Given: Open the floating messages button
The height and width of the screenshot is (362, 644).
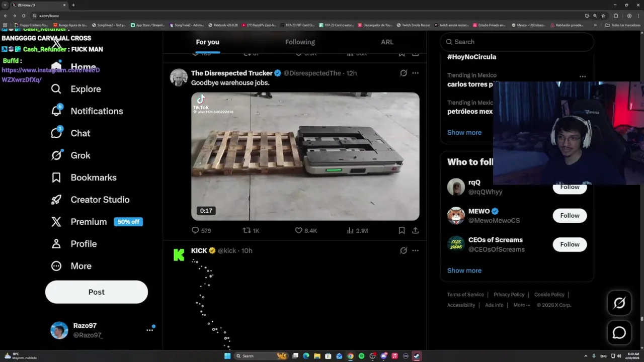Looking at the screenshot, I should tap(619, 332).
